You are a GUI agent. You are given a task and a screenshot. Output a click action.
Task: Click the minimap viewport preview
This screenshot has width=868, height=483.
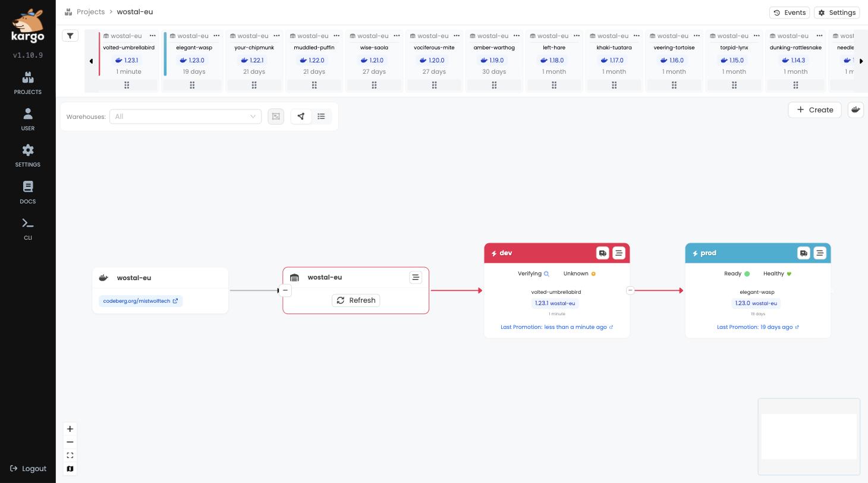point(809,437)
